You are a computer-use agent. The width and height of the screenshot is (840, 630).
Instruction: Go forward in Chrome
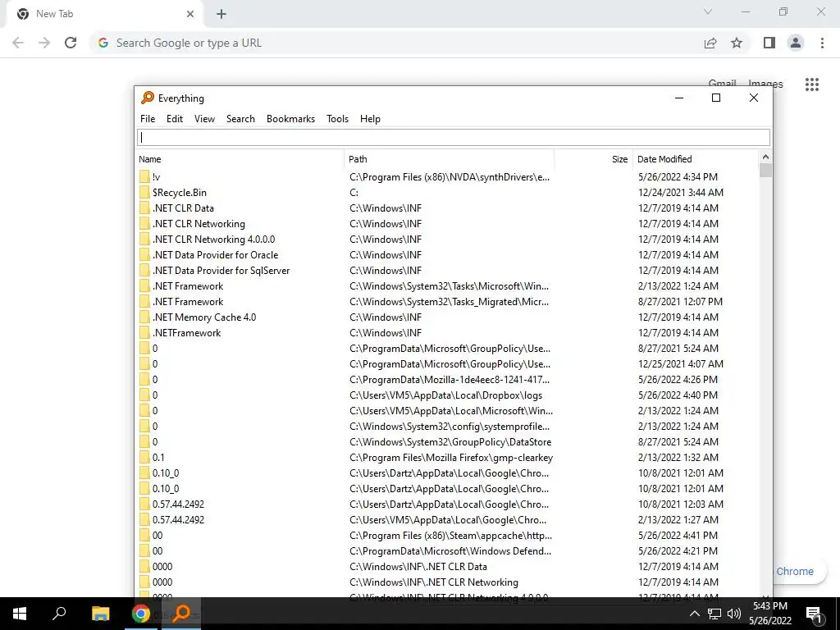[44, 43]
